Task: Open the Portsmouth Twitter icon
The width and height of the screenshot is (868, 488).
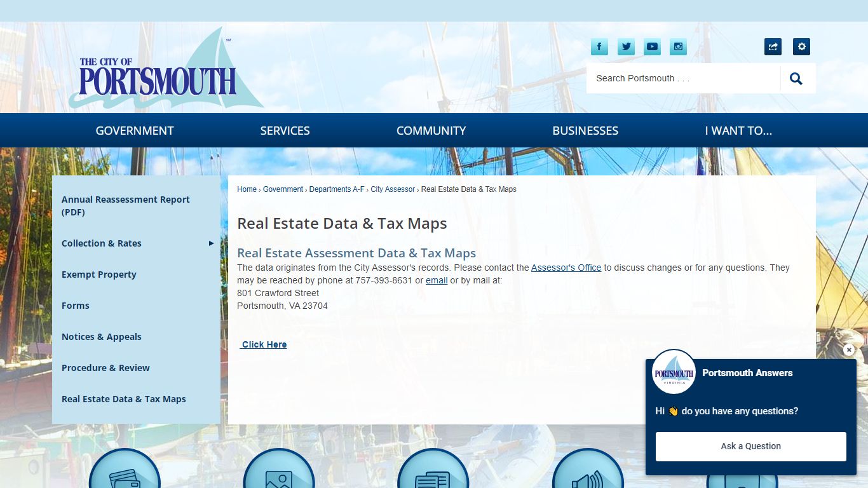Action: tap(626, 46)
